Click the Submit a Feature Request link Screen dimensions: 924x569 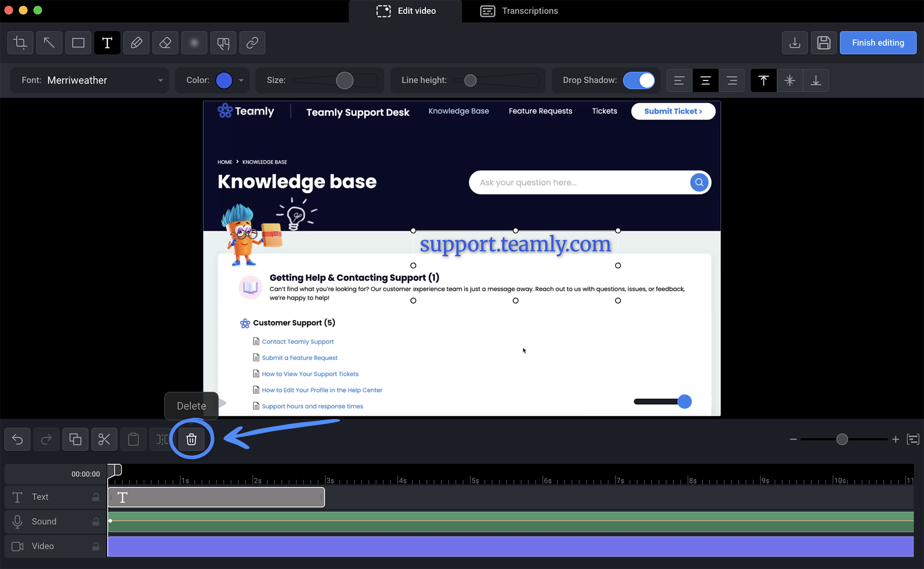300,358
